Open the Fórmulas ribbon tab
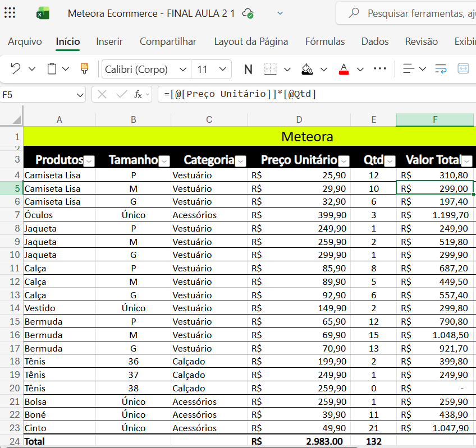 pyautogui.click(x=325, y=41)
